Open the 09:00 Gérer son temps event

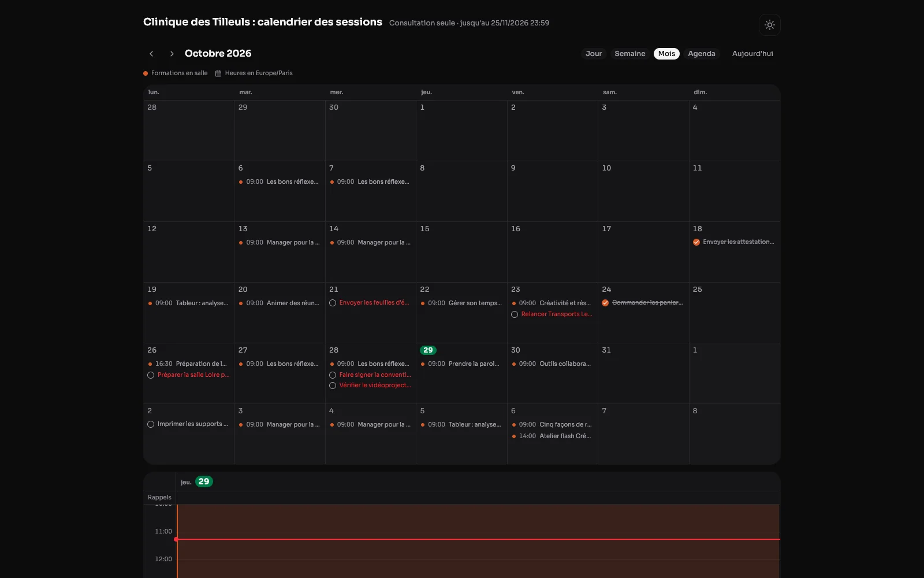pos(461,303)
